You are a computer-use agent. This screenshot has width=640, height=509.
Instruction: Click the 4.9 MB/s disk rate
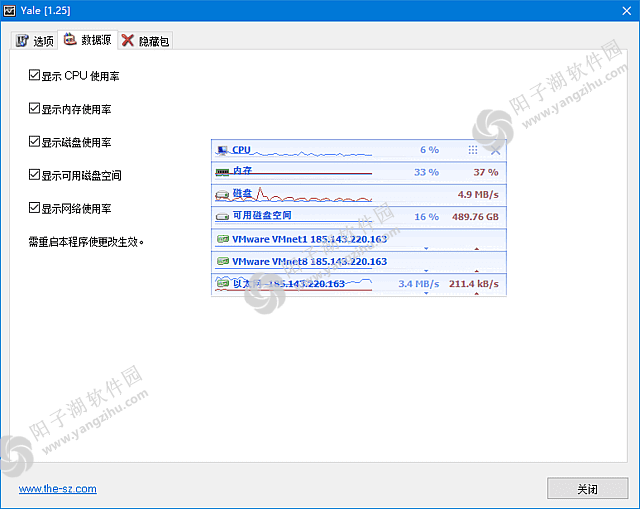(x=478, y=195)
